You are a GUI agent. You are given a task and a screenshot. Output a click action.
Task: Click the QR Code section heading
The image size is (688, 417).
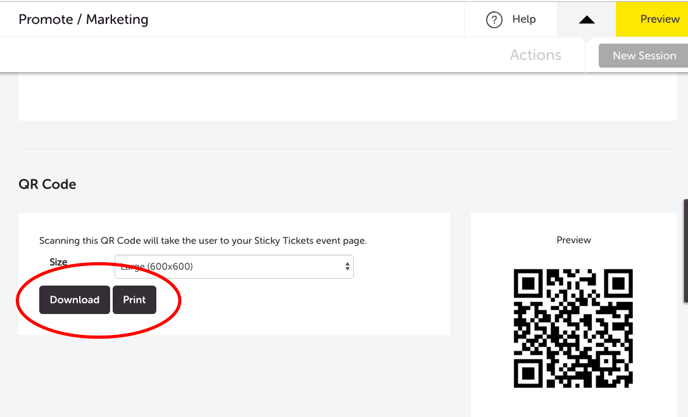47,184
